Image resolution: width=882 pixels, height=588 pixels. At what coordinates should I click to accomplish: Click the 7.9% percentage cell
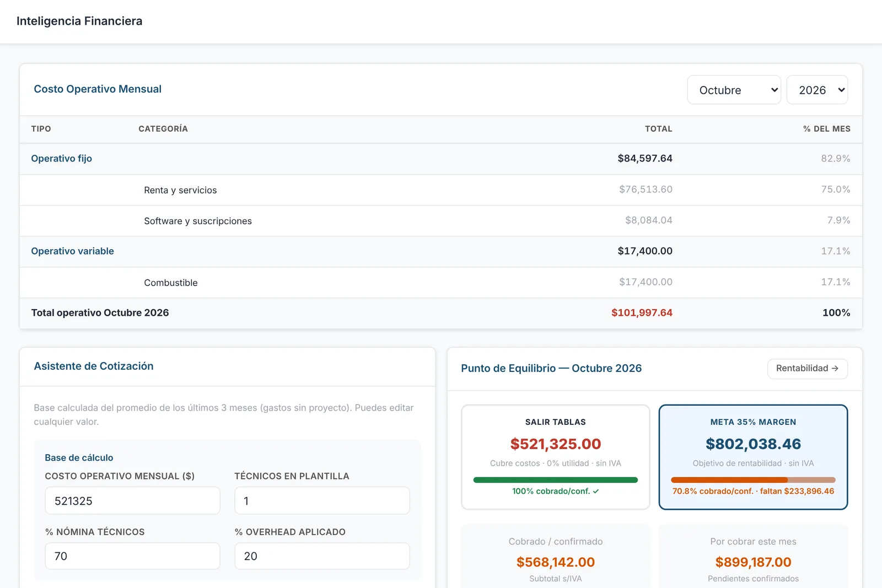(x=838, y=220)
